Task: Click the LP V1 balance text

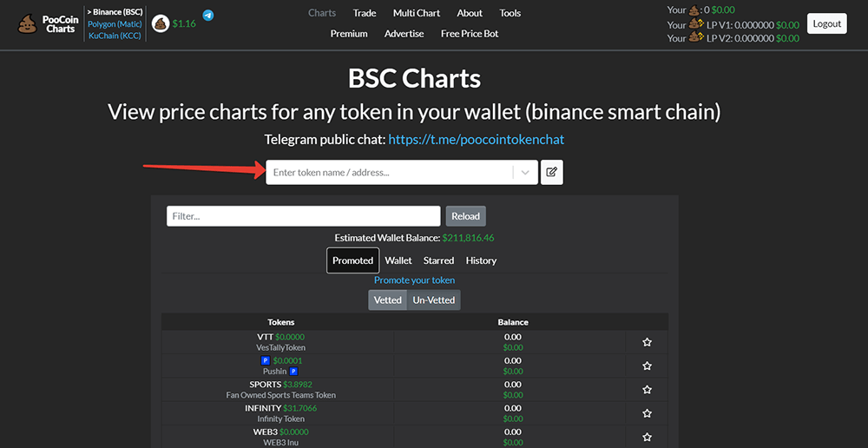Action: pos(733,25)
